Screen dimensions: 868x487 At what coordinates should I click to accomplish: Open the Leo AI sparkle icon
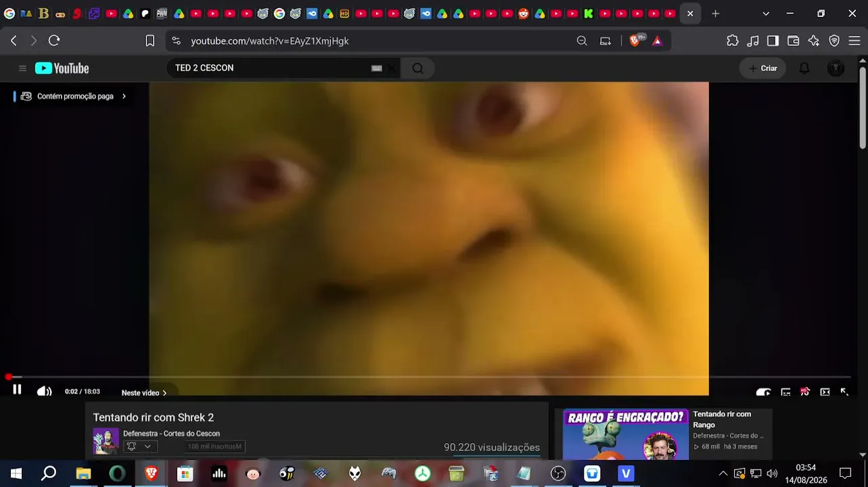pyautogui.click(x=814, y=41)
